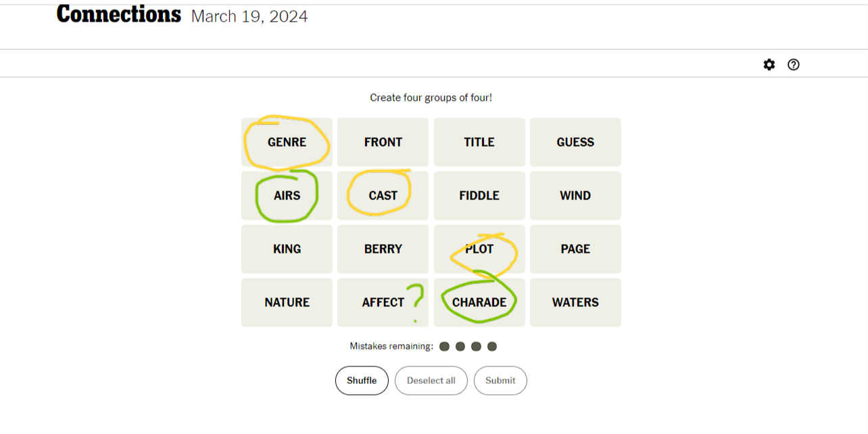
Task: Select the CHARADE tile
Action: 479,302
